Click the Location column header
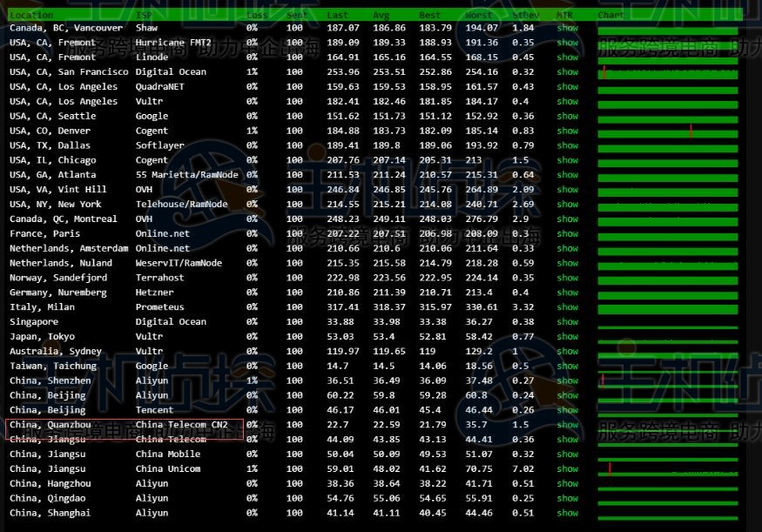The image size is (762, 532). coord(31,15)
